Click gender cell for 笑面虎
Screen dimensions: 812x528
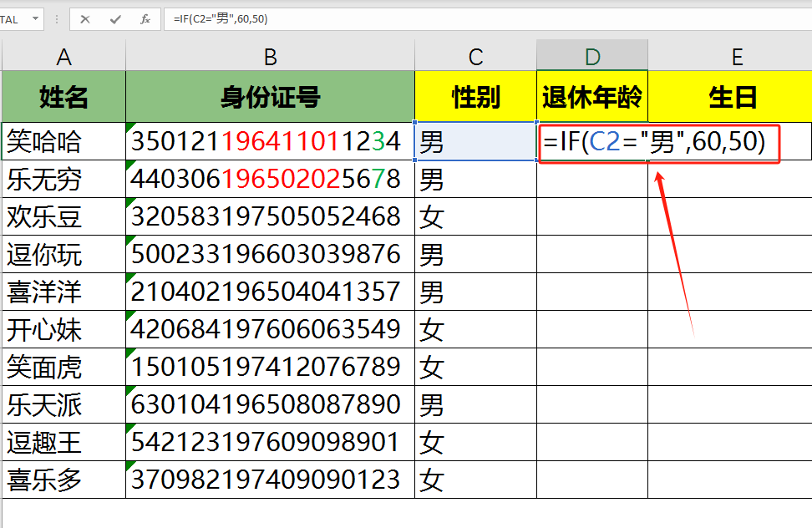(x=476, y=367)
